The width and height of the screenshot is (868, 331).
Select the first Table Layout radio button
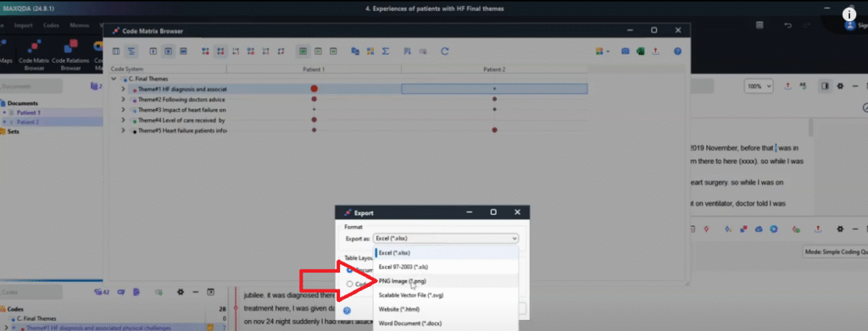click(349, 270)
